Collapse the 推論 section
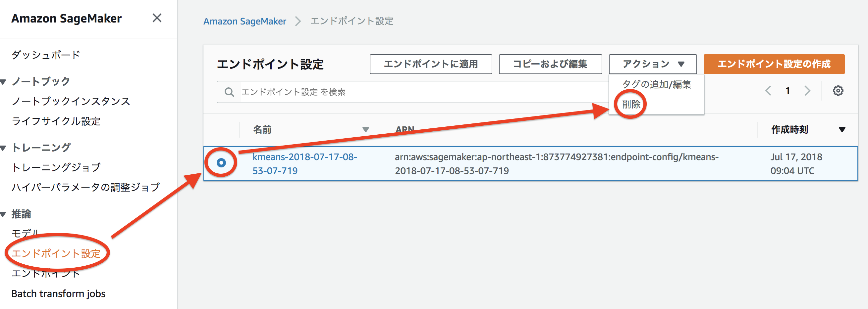868x309 pixels. (x=3, y=214)
